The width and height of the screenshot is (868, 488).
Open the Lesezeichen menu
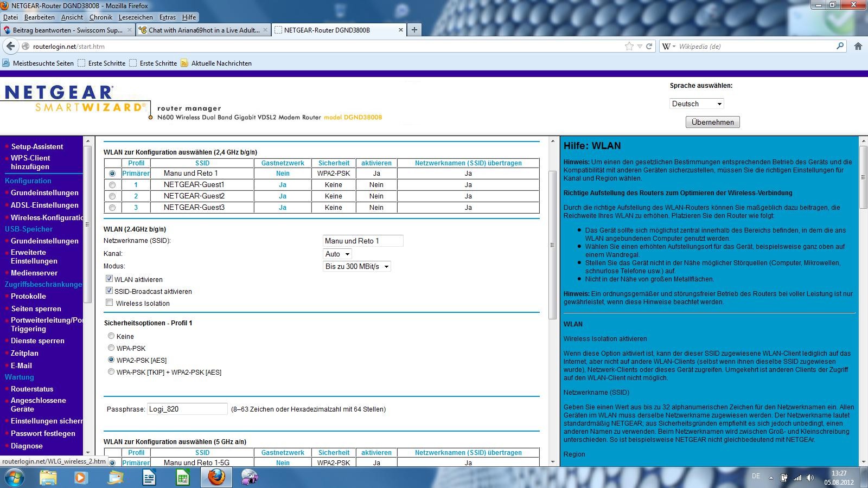pos(136,17)
